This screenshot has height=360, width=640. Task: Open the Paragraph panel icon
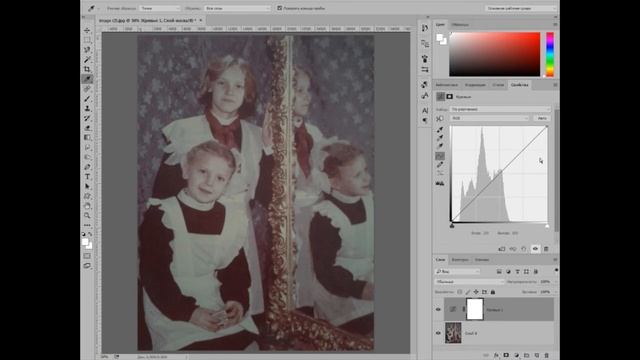pyautogui.click(x=425, y=120)
